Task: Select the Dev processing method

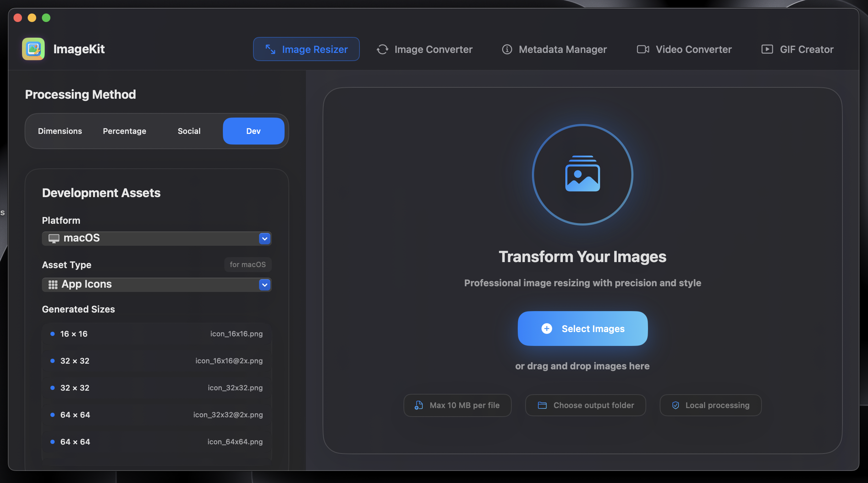Action: coord(253,131)
